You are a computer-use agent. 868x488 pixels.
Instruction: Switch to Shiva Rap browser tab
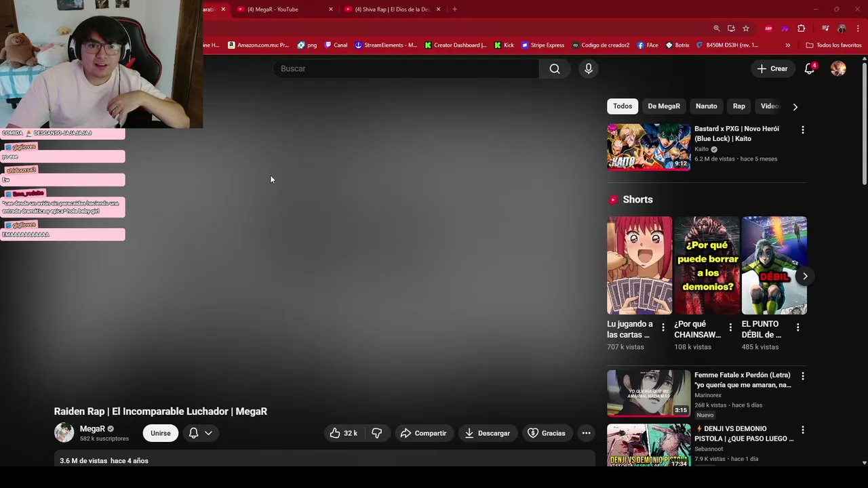click(393, 9)
